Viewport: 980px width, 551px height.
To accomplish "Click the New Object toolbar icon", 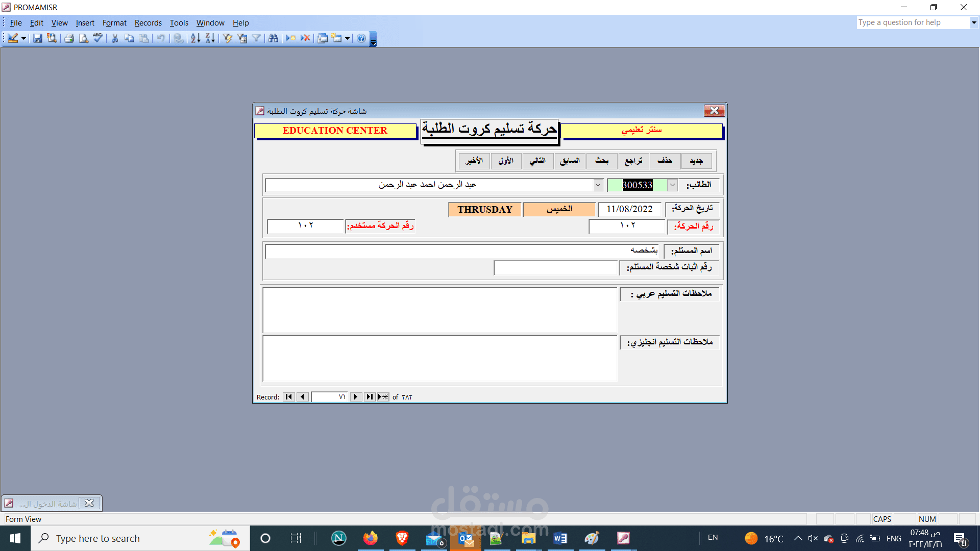I will pyautogui.click(x=337, y=38).
